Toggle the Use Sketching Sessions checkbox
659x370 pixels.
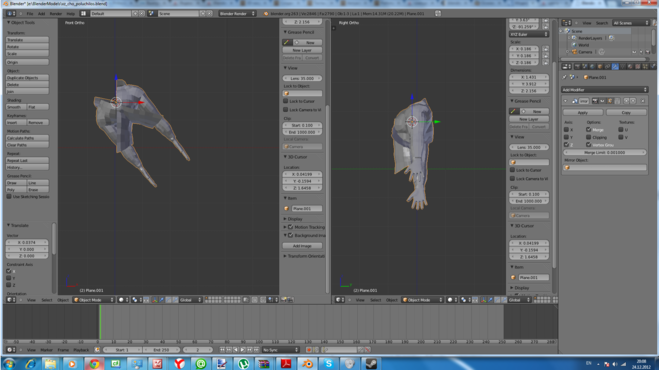(x=9, y=197)
